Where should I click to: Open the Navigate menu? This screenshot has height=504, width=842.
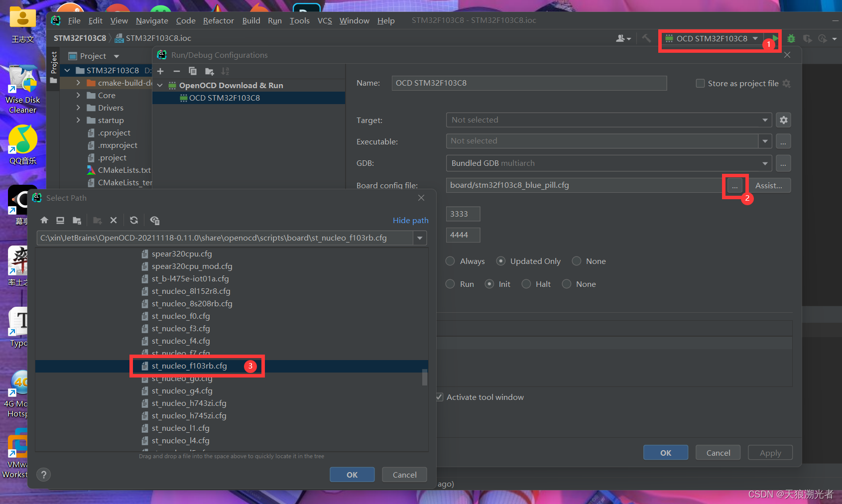click(x=152, y=20)
